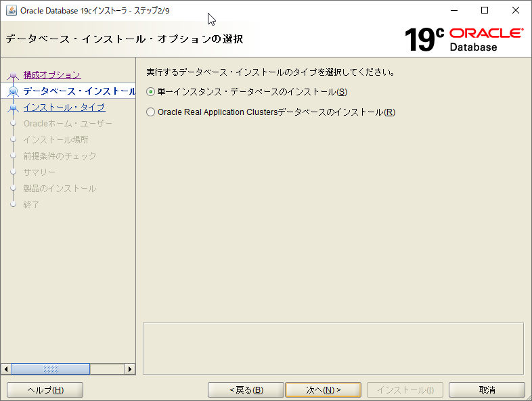Go to the インストール・タイプ step link
This screenshot has height=401, width=532.
click(x=64, y=108)
